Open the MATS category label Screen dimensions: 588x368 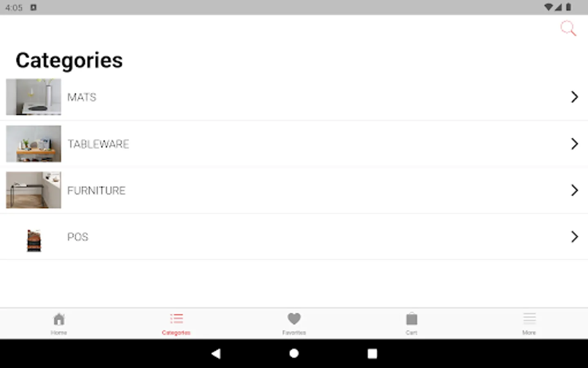coord(82,97)
